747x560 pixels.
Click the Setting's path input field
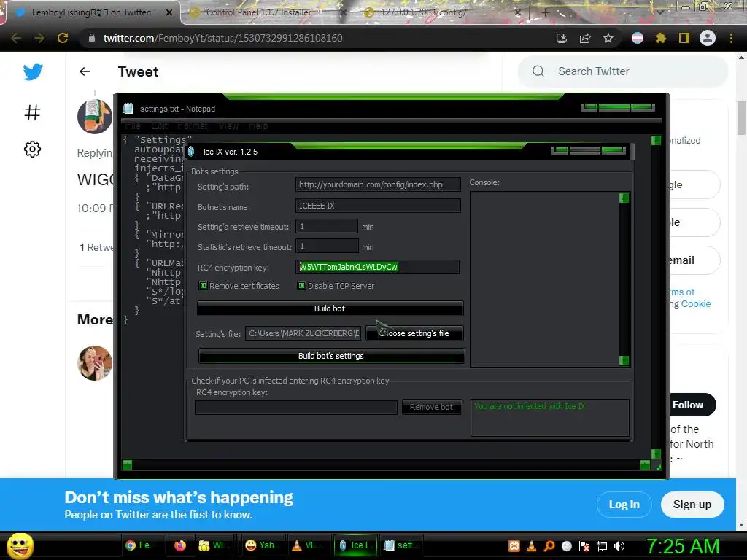pyautogui.click(x=378, y=184)
